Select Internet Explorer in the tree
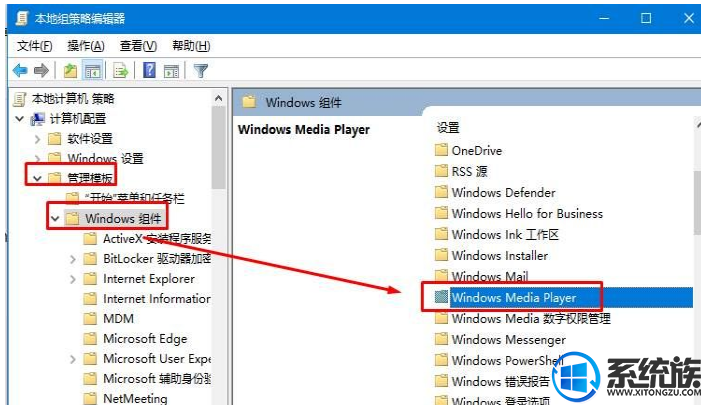 [x=148, y=279]
